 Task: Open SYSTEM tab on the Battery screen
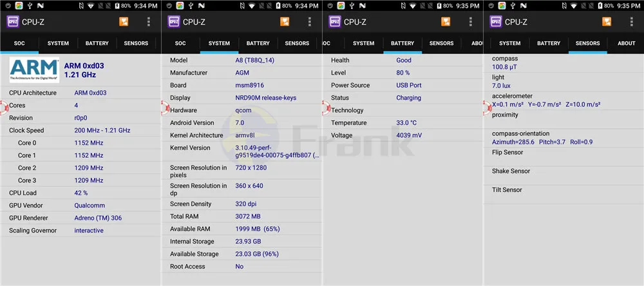coord(363,43)
